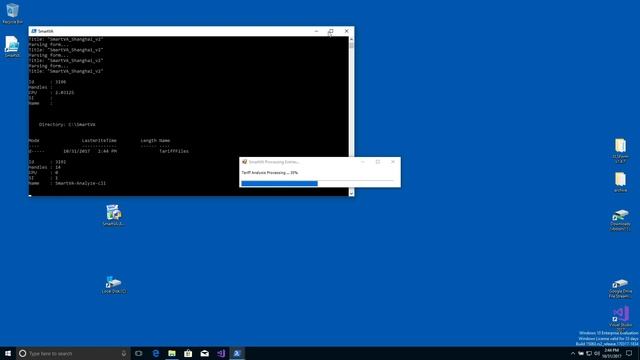Click the microphone icon in taskbar search

pos(124,353)
